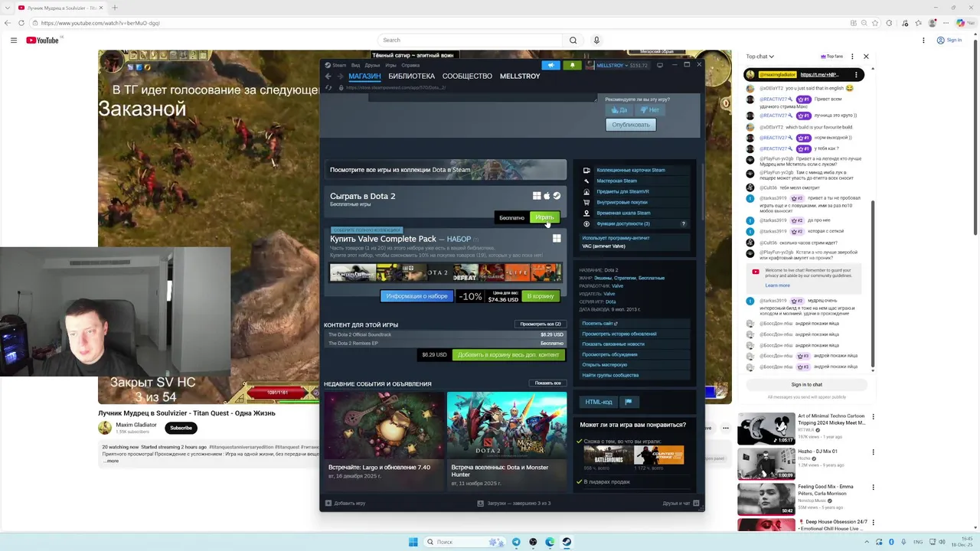Open the Друзья menu in Steam
Viewport: 980px width, 551px height.
[x=372, y=65]
